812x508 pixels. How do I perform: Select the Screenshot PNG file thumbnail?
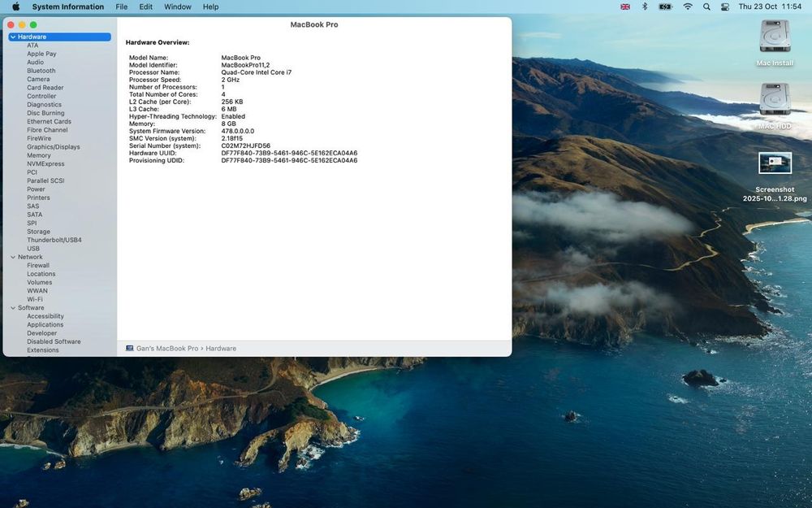point(775,163)
